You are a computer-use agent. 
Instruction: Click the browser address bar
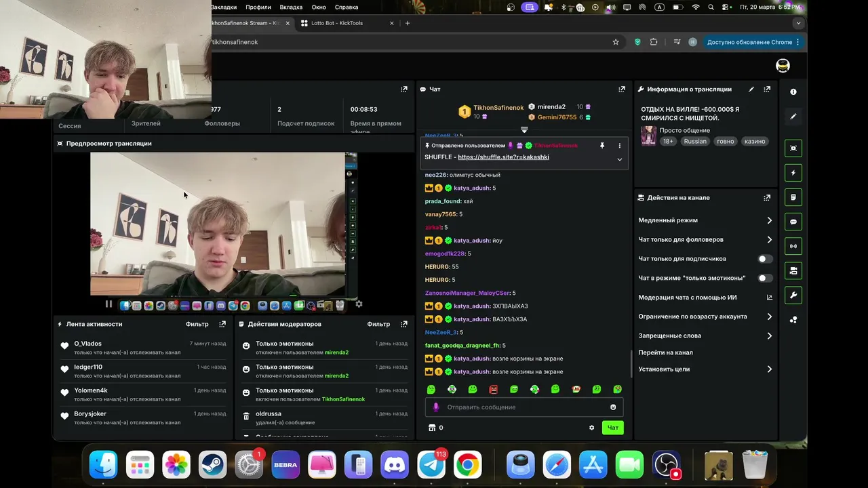(407, 42)
